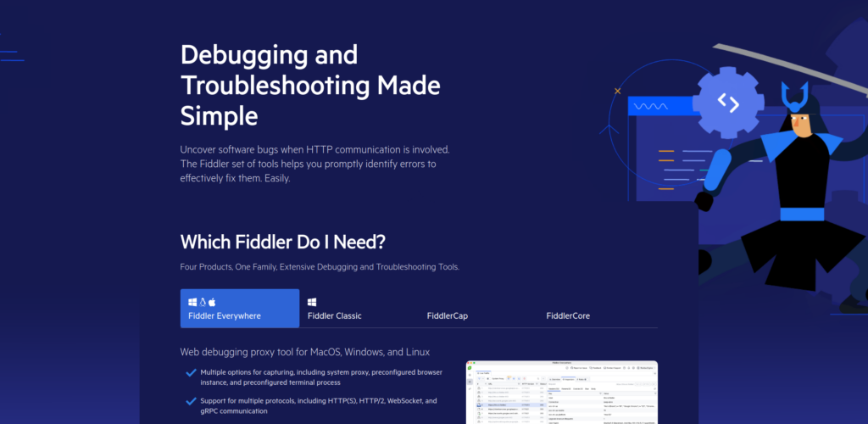Click "Web debugging proxy tool for MacOS, Windows, and Linux"
Image resolution: width=868 pixels, height=424 pixels.
coord(305,352)
